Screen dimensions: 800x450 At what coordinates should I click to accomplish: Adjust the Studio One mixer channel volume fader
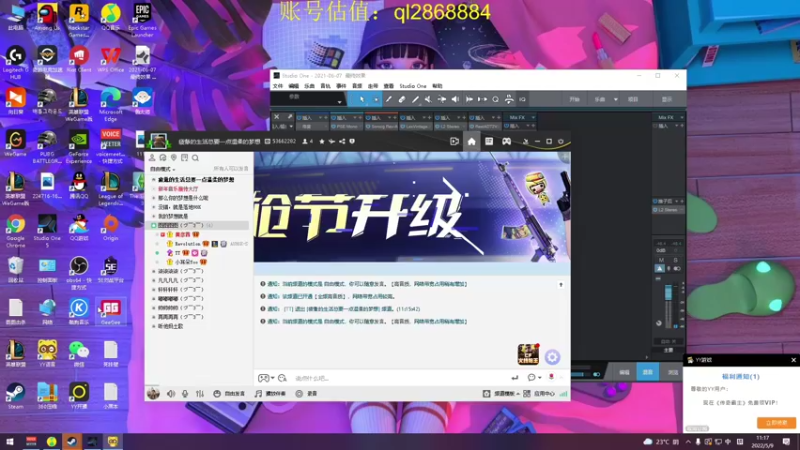(668, 292)
